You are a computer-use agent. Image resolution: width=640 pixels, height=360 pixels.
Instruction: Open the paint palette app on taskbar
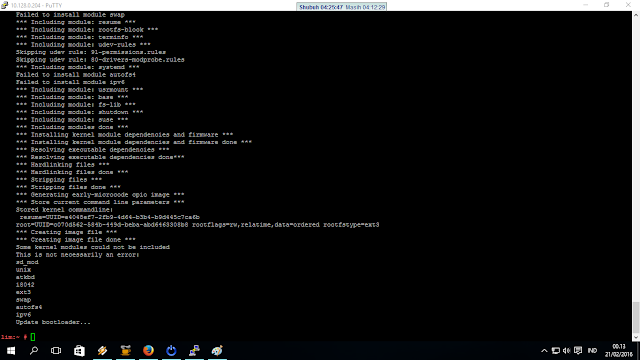(x=217, y=351)
